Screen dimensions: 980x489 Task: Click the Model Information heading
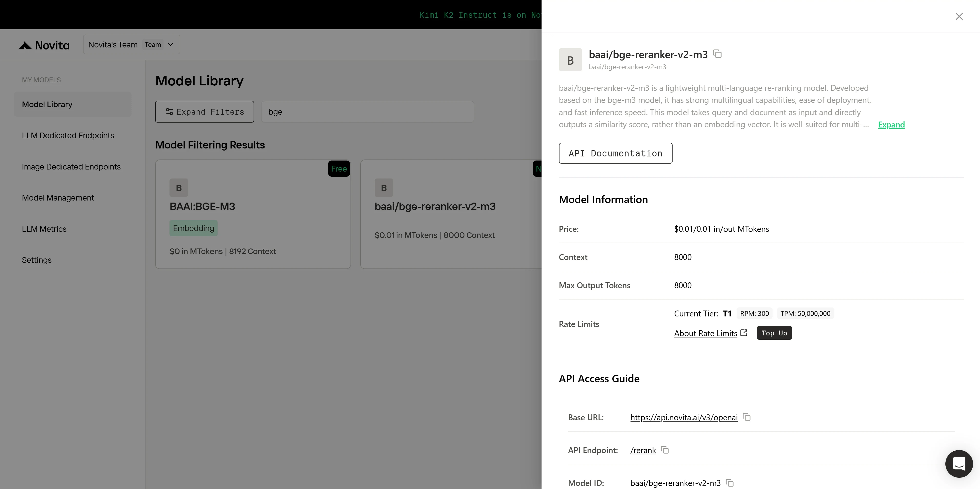[603, 199]
